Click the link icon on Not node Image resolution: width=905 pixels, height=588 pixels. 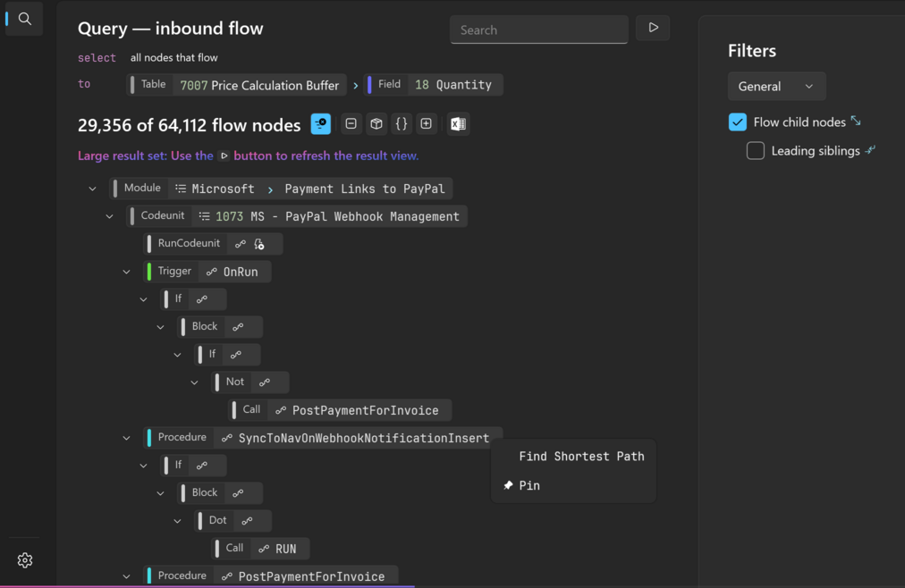pyautogui.click(x=265, y=382)
